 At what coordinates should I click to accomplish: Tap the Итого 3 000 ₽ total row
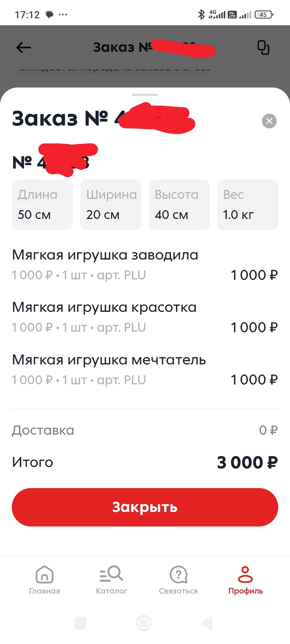click(x=145, y=462)
